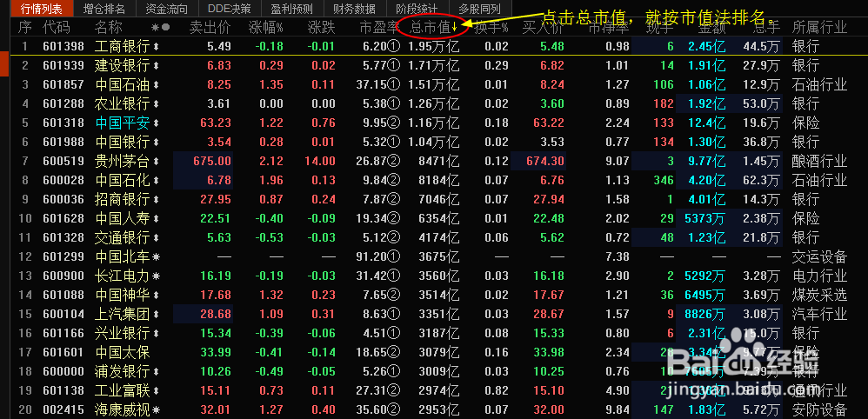Viewport: 868px width, 419px height.
Task: Click marker icon beside 贵州茅台
Action: click(156, 162)
